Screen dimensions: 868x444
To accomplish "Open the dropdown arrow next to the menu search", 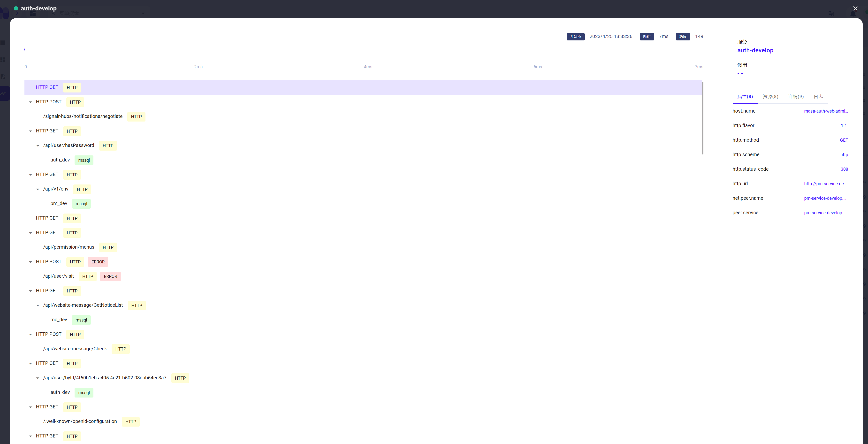I will click(143, 13).
